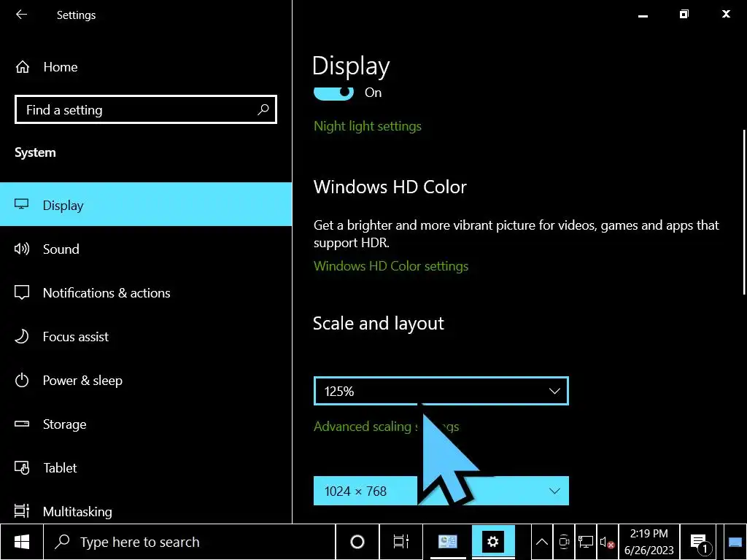Click the Tablet icon in sidebar
747x560 pixels.
pyautogui.click(x=21, y=467)
